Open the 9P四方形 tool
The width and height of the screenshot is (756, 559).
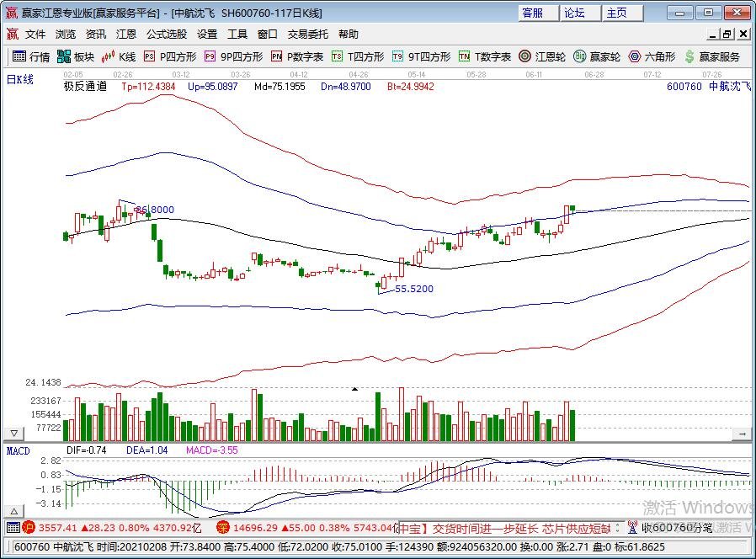233,57
